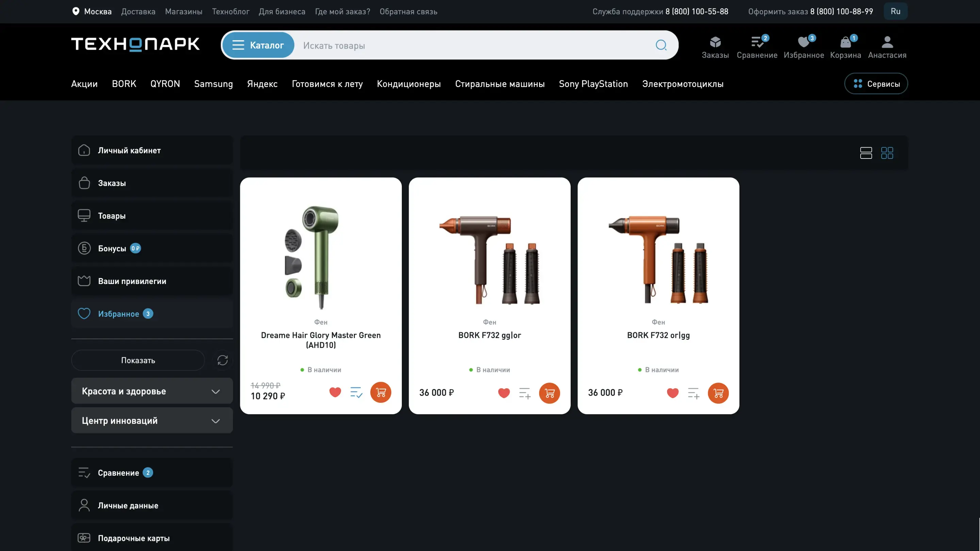Viewport: 980px width, 551px height.
Task: Add BORK F732 orlgg to cart
Action: pyautogui.click(x=718, y=393)
